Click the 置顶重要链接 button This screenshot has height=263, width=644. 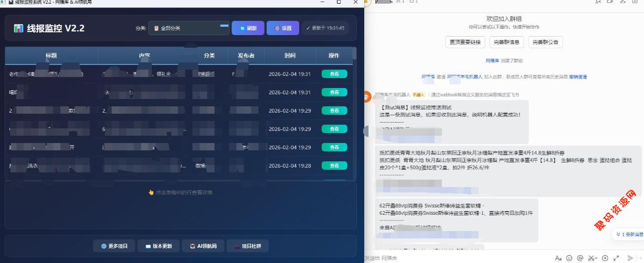[465, 42]
